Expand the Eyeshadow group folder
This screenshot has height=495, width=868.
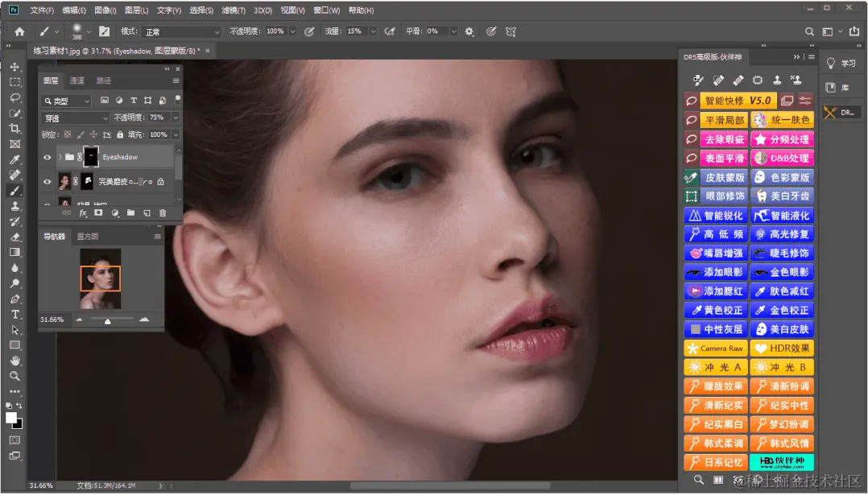[x=60, y=157]
